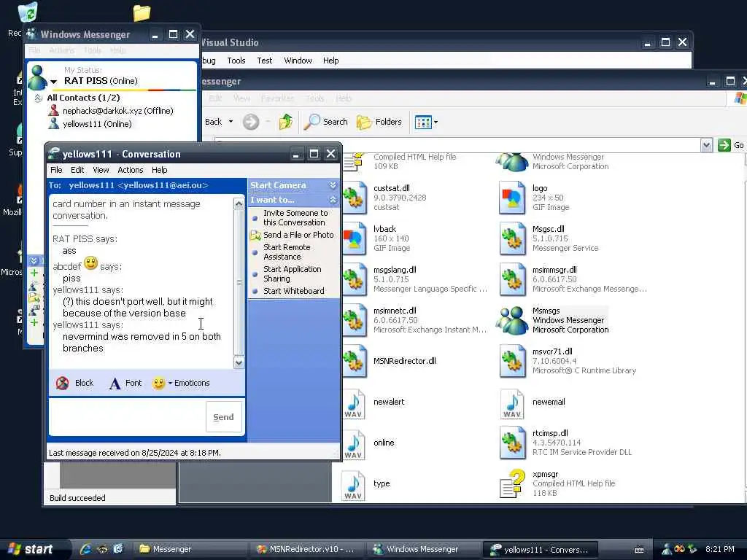
Task: Open Help menu in Visual Studio
Action: 330,61
